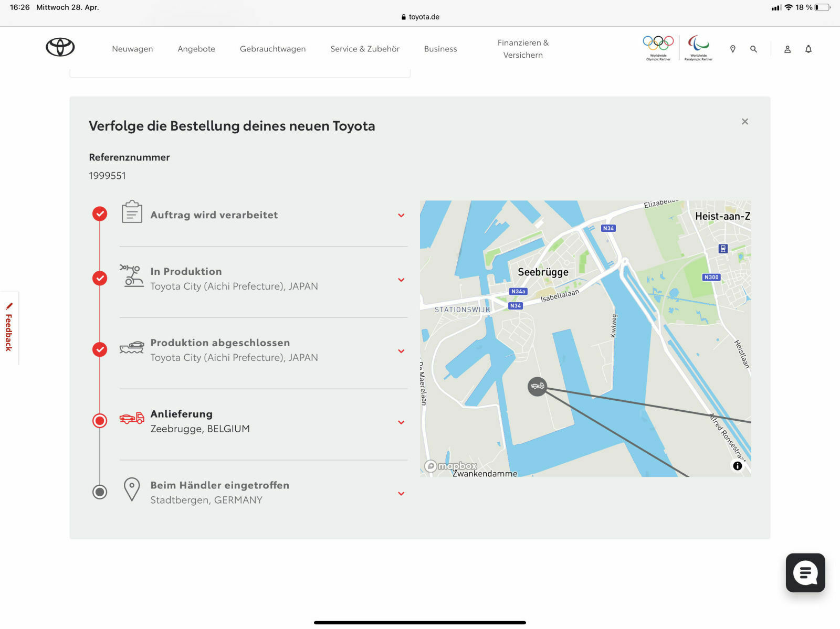Click the train station icon on map
Viewport: 840px width, 629px height.
coord(723,249)
